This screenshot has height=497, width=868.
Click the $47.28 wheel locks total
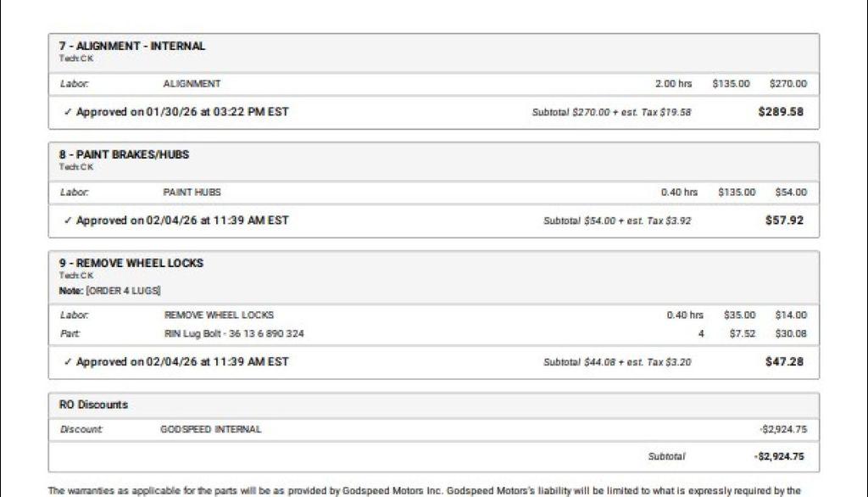pos(784,362)
